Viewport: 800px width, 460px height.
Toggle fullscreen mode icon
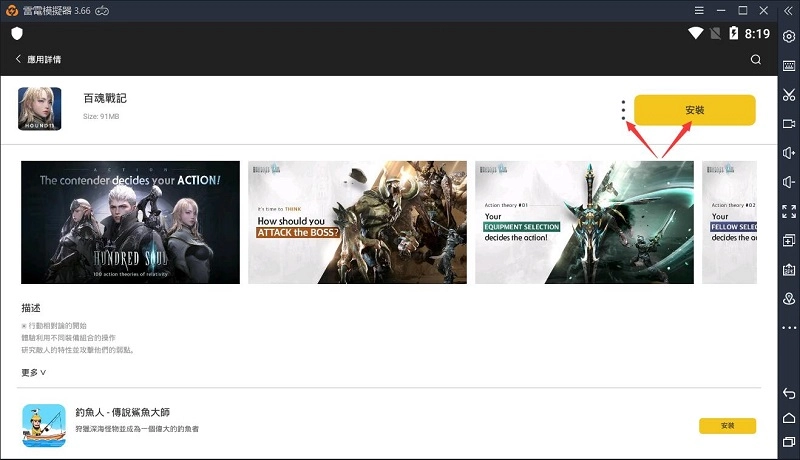coord(789,211)
